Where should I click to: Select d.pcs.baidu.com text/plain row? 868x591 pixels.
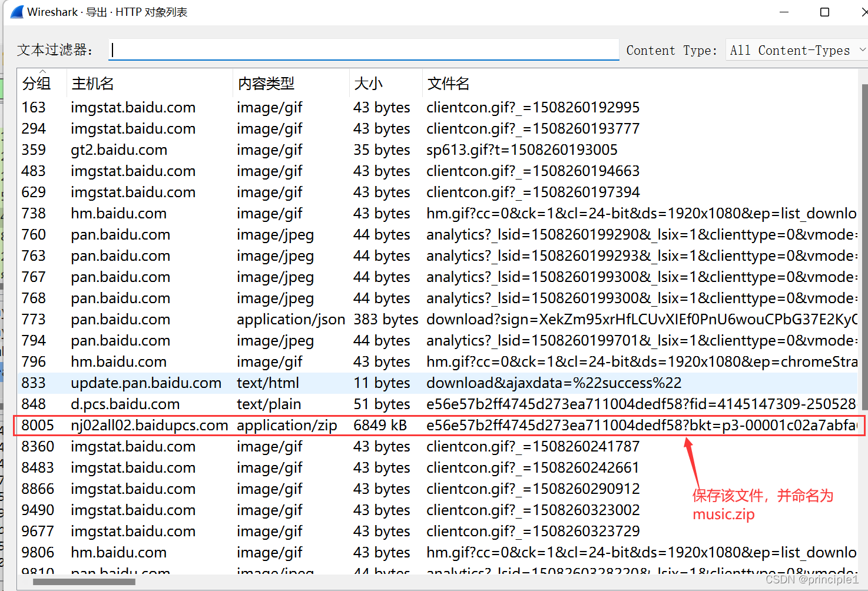pos(438,404)
